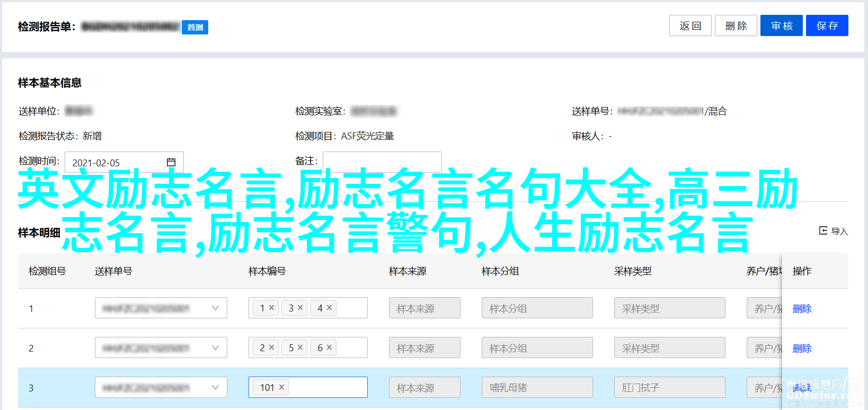Click the 操作 column header

(x=802, y=271)
